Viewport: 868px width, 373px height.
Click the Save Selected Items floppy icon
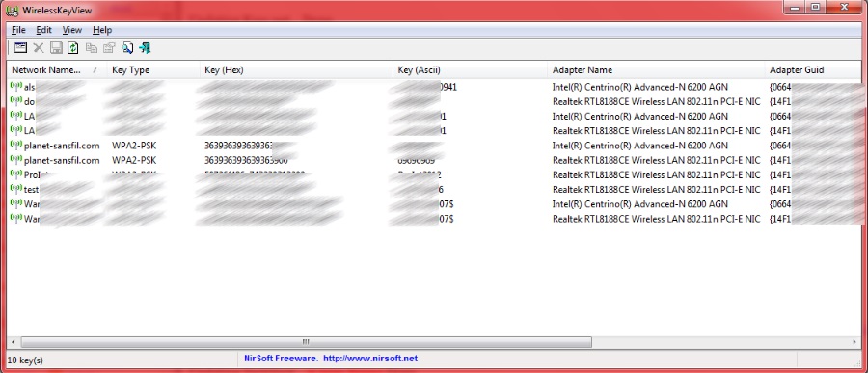click(56, 48)
